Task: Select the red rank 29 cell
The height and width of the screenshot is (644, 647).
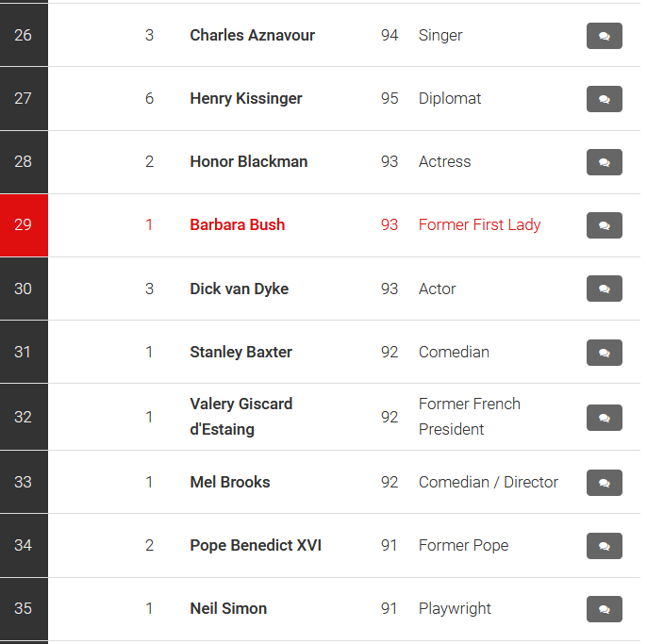Action: pos(24,225)
